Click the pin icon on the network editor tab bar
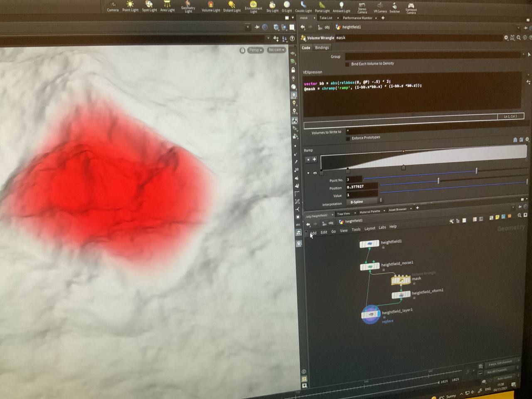532x399 pixels. [x=520, y=207]
